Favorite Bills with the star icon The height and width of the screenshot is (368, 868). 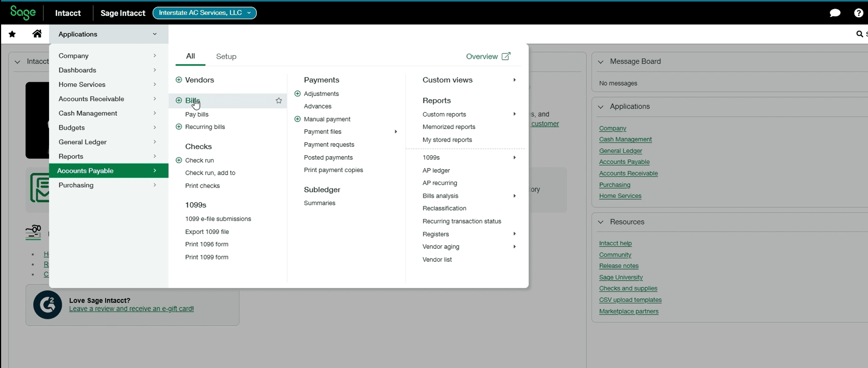279,101
